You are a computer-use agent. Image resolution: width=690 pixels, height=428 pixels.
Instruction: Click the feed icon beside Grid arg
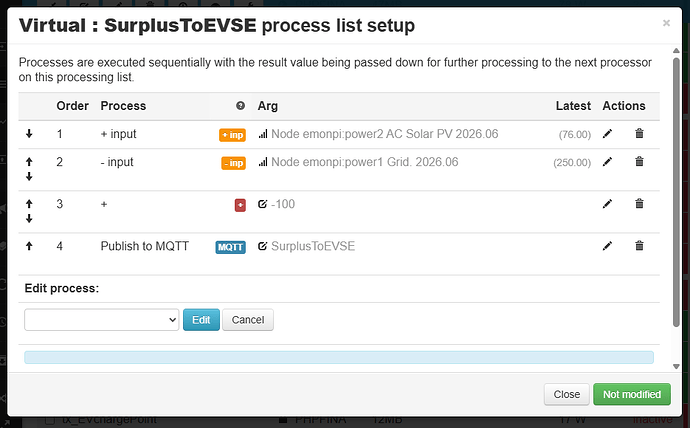[263, 162]
